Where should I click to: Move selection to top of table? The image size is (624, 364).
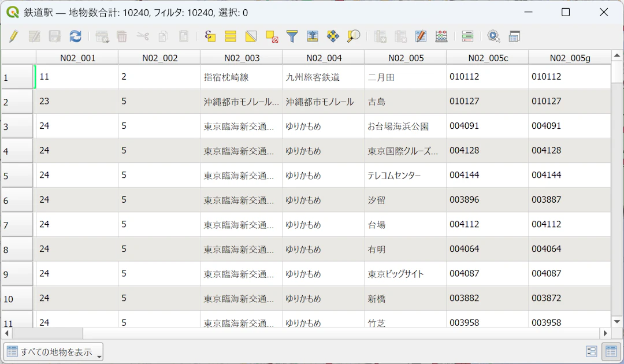pyautogui.click(x=313, y=36)
